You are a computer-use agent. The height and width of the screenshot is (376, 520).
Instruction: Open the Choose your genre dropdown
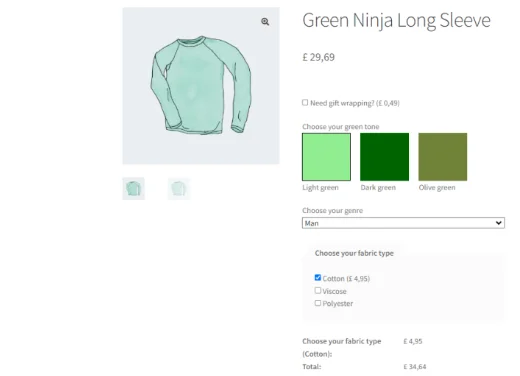(403, 223)
